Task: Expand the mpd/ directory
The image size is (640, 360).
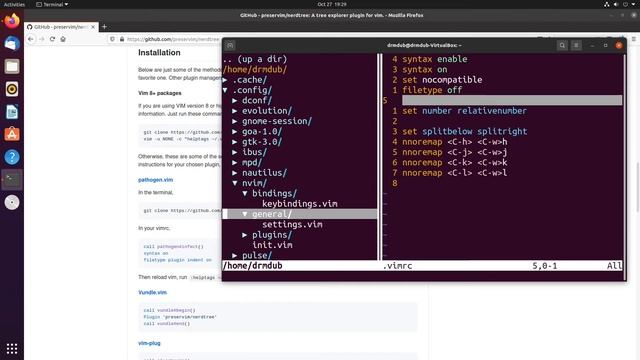Action: [235, 162]
